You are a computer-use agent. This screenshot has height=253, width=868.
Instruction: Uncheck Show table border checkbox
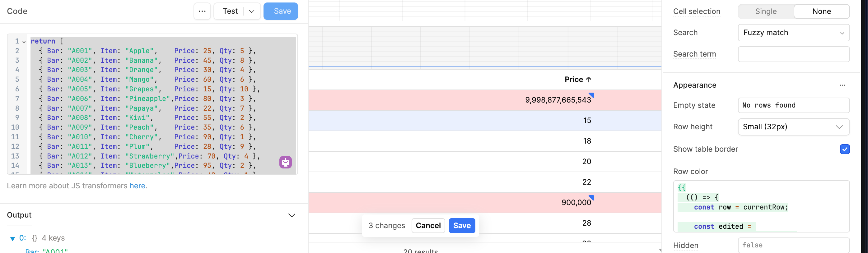pos(844,149)
